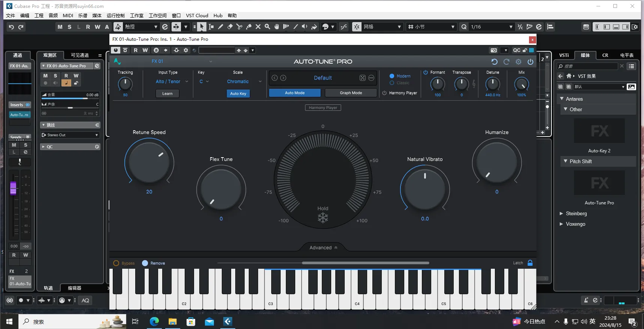
Task: Select the Split scissors tool
Action: [x=239, y=27]
